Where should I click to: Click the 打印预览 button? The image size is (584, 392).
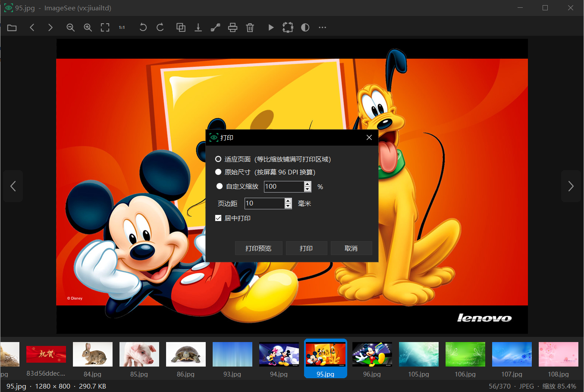tap(258, 249)
